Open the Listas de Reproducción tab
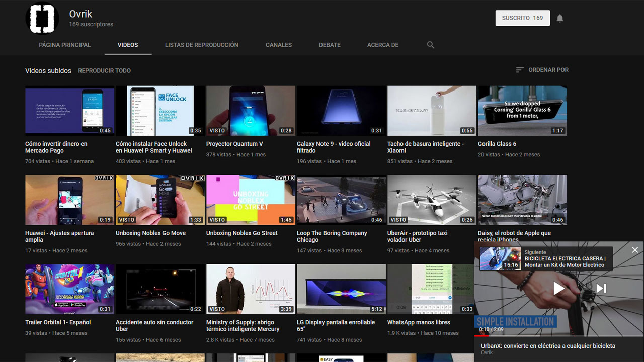This screenshot has height=362, width=644. click(202, 45)
